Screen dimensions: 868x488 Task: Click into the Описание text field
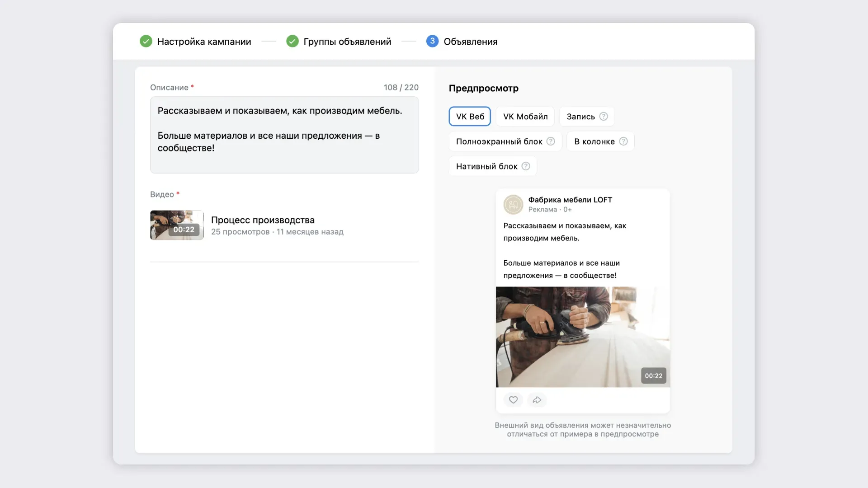[x=284, y=135]
